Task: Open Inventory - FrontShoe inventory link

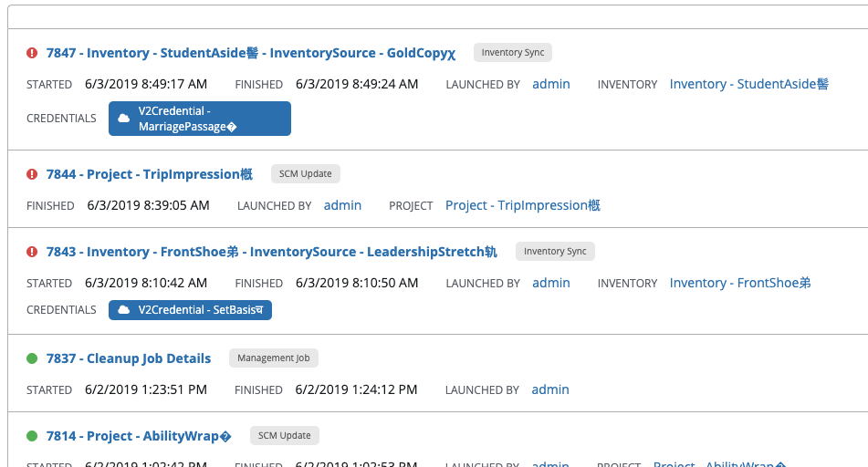Action: click(740, 283)
